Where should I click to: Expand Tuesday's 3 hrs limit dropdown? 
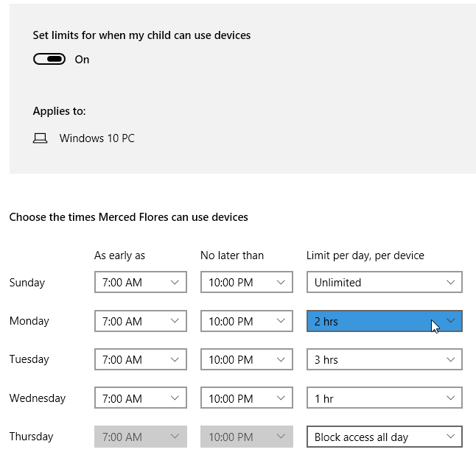pos(384,359)
